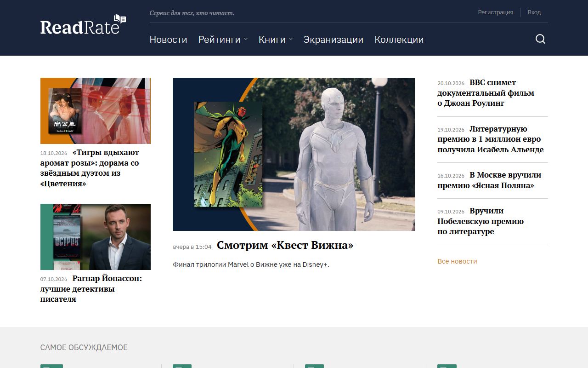The width and height of the screenshot is (588, 368).
Task: Open the Рагнар Йонассон article title
Action: click(91, 289)
